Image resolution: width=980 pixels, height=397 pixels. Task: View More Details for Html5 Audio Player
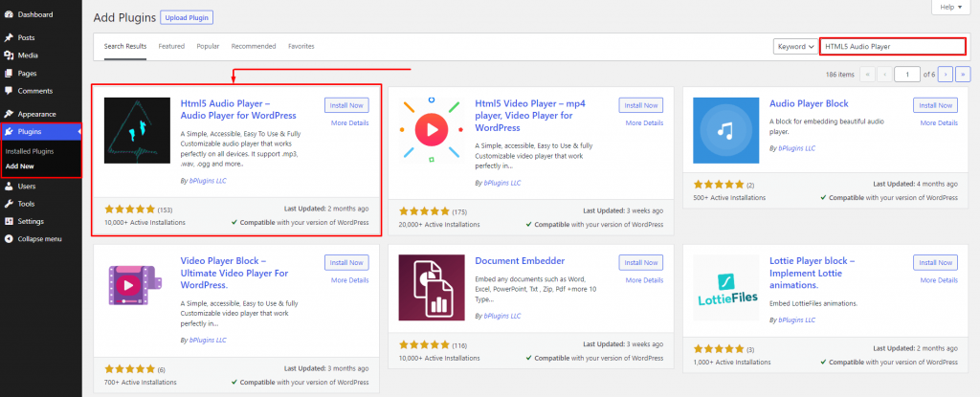[350, 123]
